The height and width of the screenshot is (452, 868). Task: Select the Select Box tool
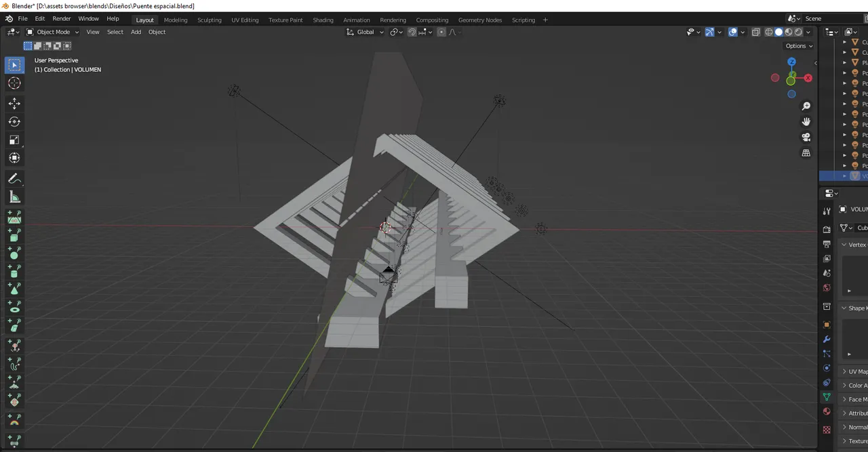(14, 65)
